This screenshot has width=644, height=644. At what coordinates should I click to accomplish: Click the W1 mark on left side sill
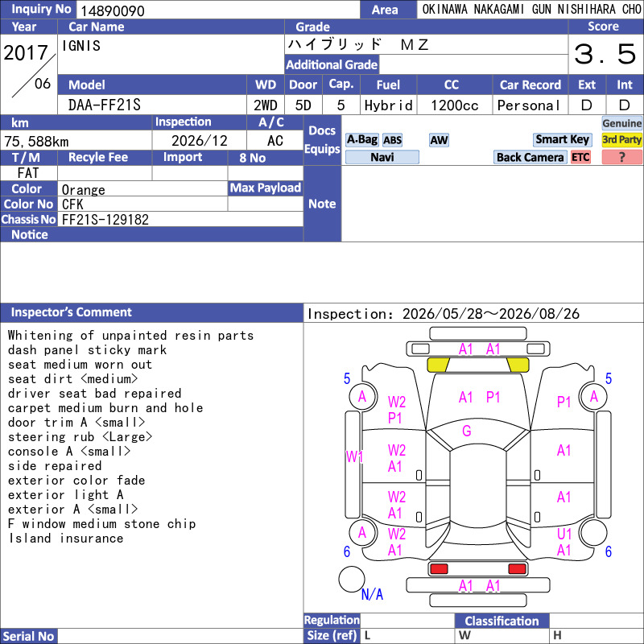(354, 456)
